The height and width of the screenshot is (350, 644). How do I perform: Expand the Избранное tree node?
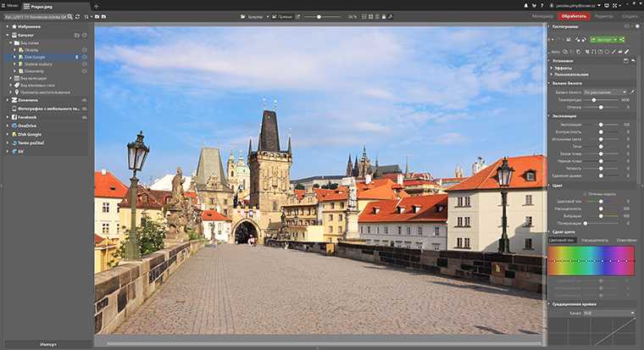pos(8,26)
